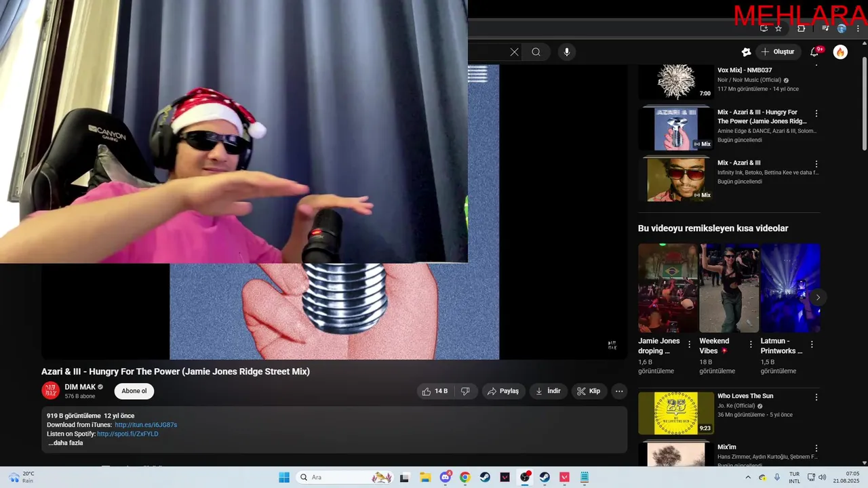868x488 pixels.
Task: Open the Jamie Jones droping short
Action: point(667,289)
